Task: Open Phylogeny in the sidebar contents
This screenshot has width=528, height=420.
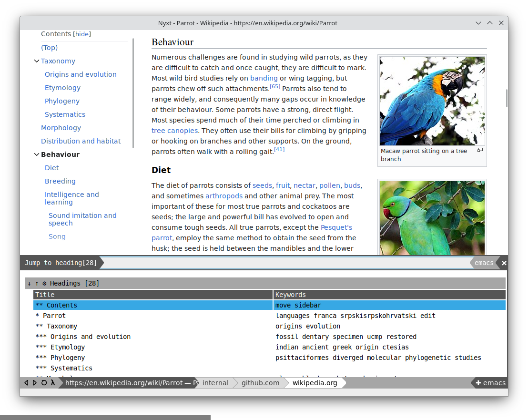Action: [62, 101]
